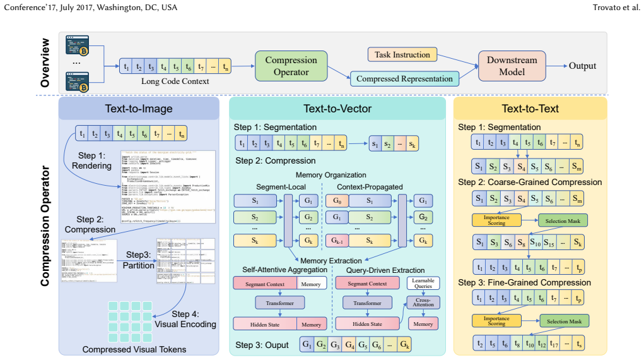
Task: Click 'Step 2: Coarse-Grained Compression' heading
Action: pos(530,182)
